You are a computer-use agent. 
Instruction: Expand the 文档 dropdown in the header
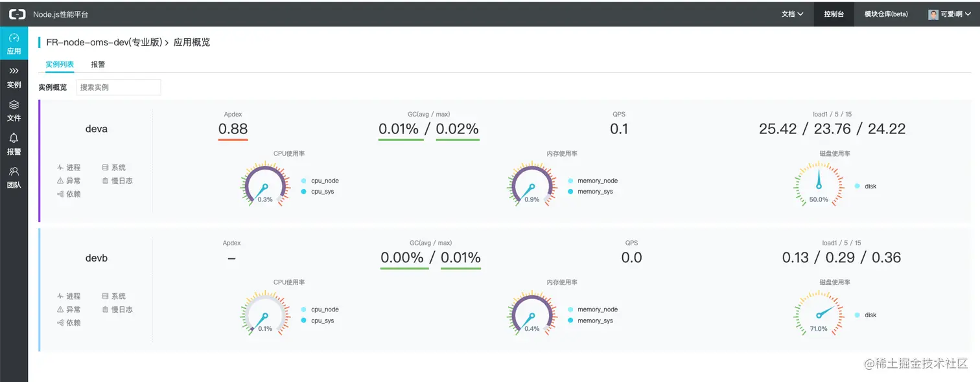point(792,14)
